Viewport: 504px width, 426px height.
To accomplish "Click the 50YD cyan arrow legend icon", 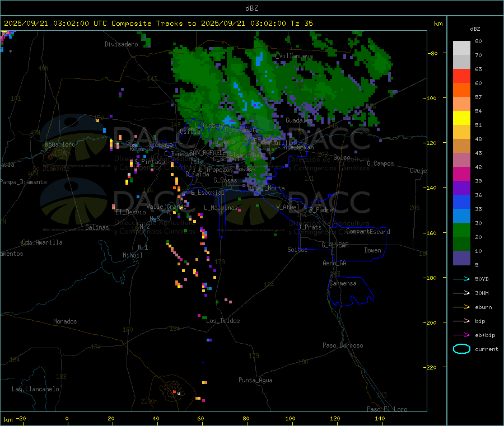I will point(461,279).
